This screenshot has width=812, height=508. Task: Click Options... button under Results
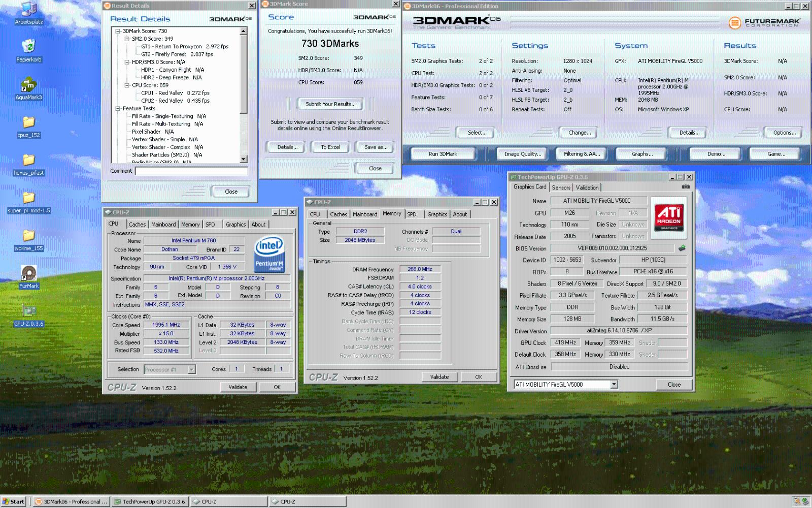coord(784,133)
